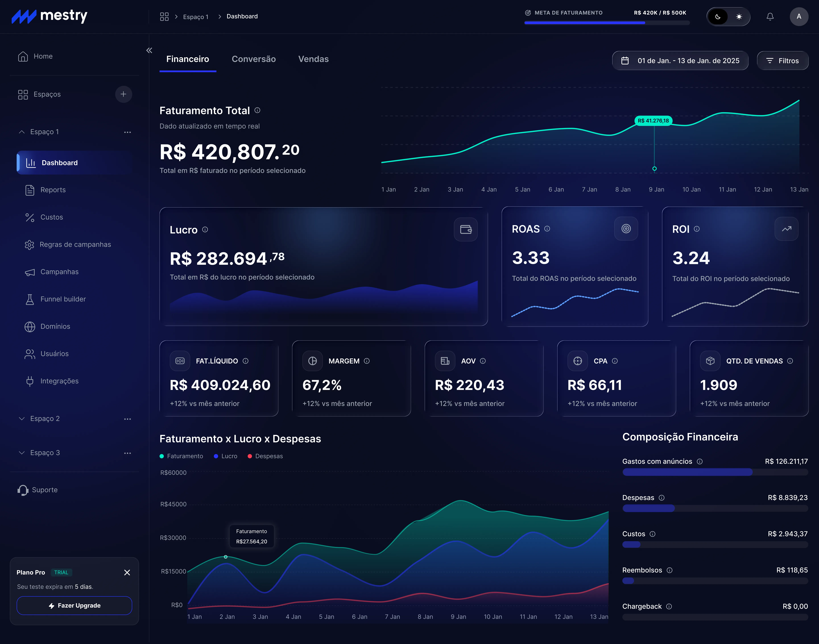
Task: Open Regras de campanhas settings
Action: [x=75, y=244]
